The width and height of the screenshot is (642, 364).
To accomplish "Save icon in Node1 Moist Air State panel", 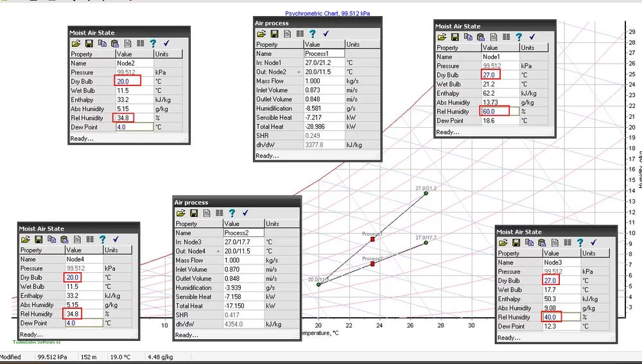I will point(455,37).
